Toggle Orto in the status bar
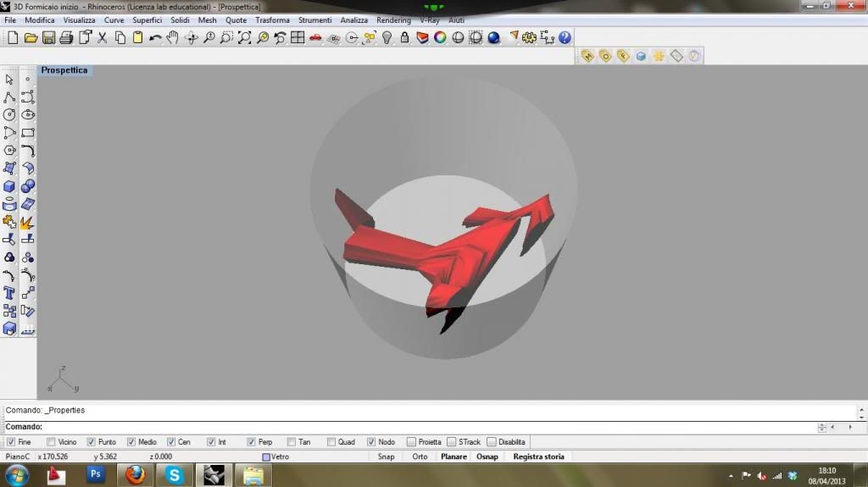The image size is (868, 487). 420,457
